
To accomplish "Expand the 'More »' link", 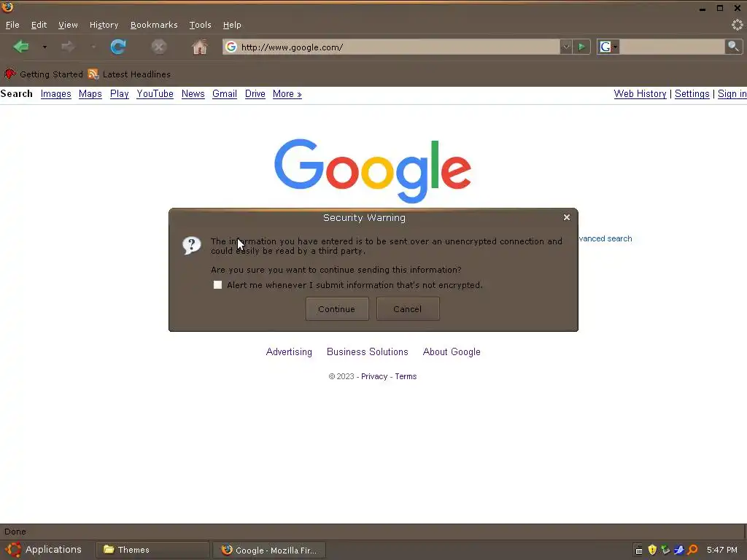I will tap(287, 94).
